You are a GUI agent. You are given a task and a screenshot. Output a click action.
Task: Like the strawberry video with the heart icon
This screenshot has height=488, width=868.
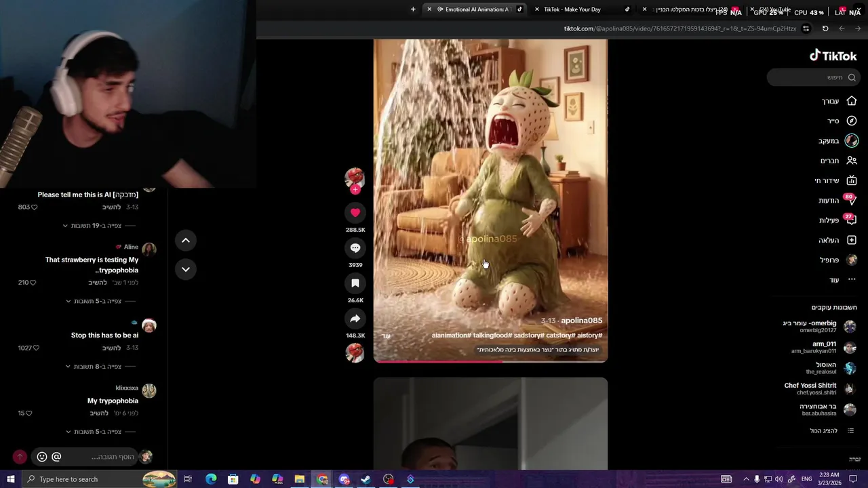tap(355, 213)
